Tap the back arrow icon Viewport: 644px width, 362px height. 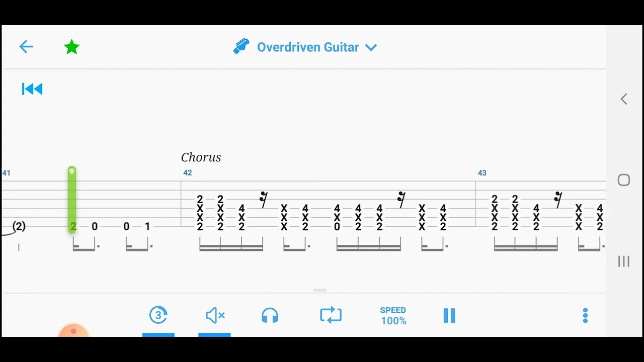click(26, 47)
